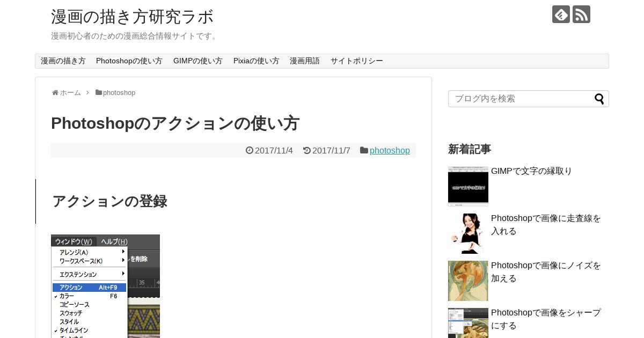The image size is (644, 338).
Task: Open site title 漫画の描き方研究ラボ
Action: click(132, 17)
